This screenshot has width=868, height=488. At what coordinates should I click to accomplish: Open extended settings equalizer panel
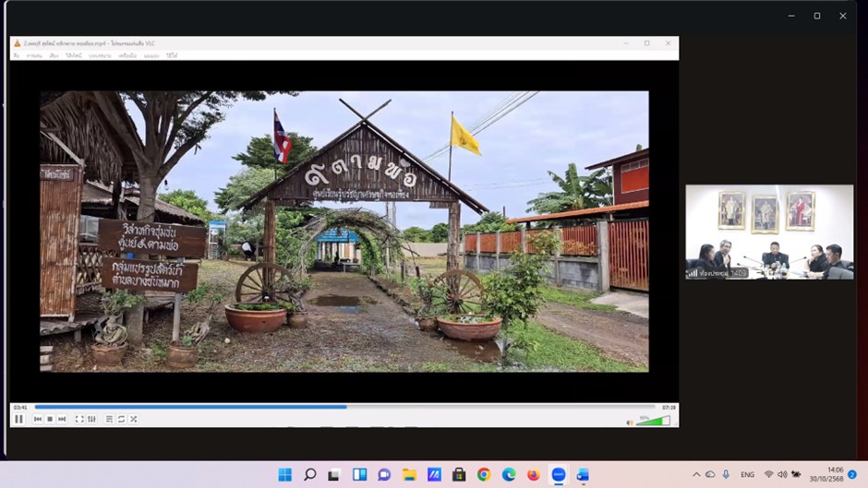pyautogui.click(x=91, y=419)
